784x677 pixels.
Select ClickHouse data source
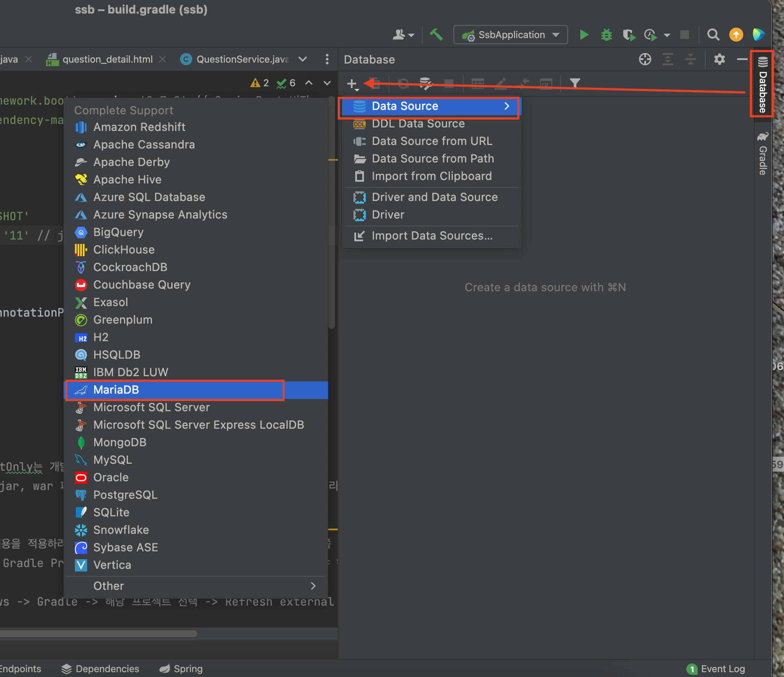pos(196,250)
